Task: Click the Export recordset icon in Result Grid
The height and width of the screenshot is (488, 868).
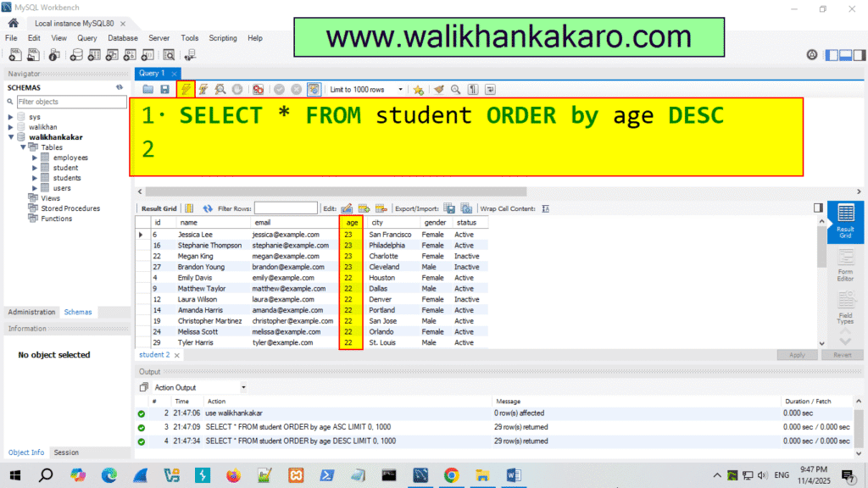Action: coord(449,208)
